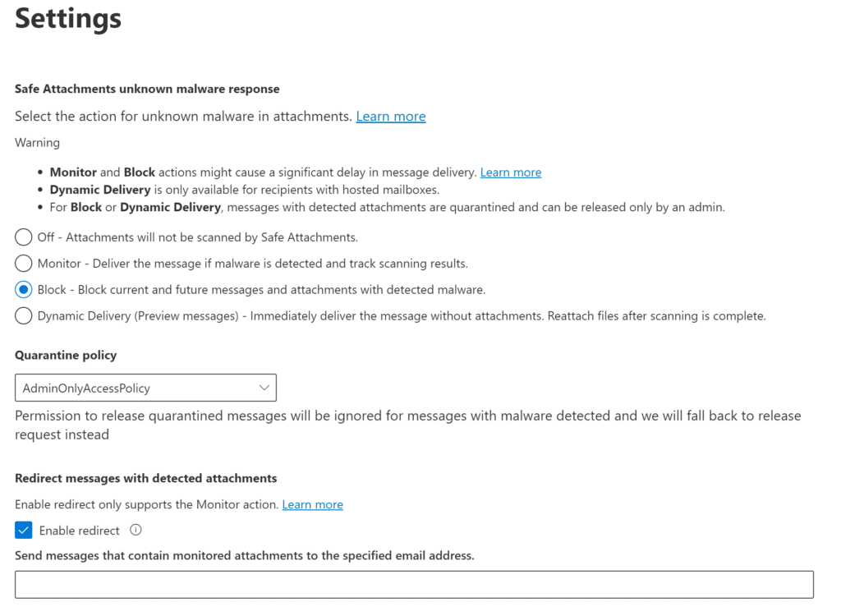The height and width of the screenshot is (616, 841).
Task: Open Learn more about message delivery delays
Action: 511,172
